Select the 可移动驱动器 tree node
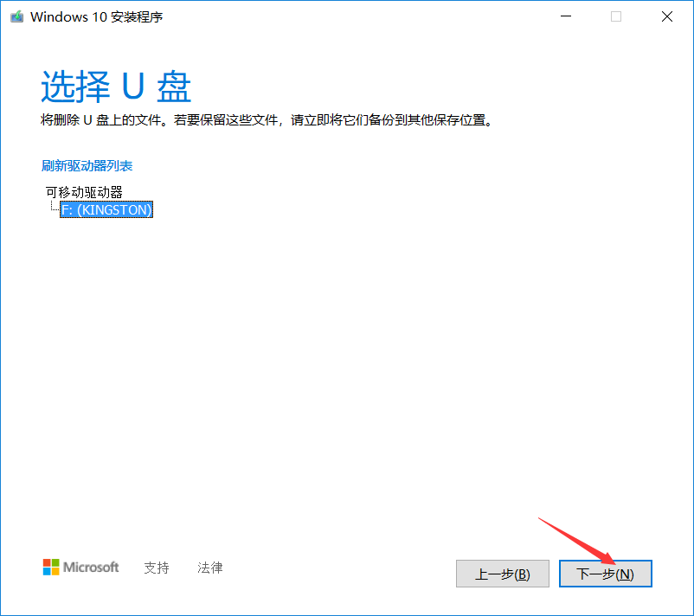694x616 pixels. click(84, 192)
